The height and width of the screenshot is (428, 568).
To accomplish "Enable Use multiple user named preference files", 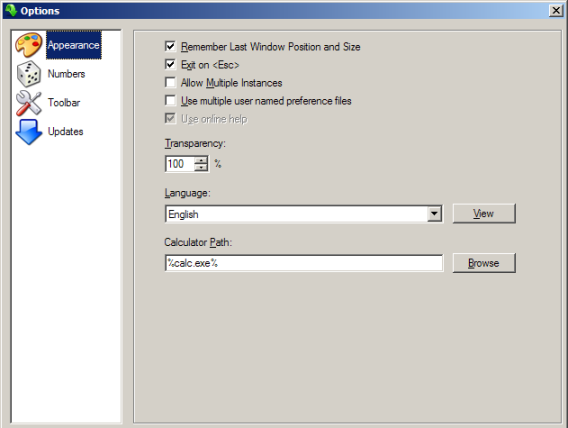I will point(170,100).
